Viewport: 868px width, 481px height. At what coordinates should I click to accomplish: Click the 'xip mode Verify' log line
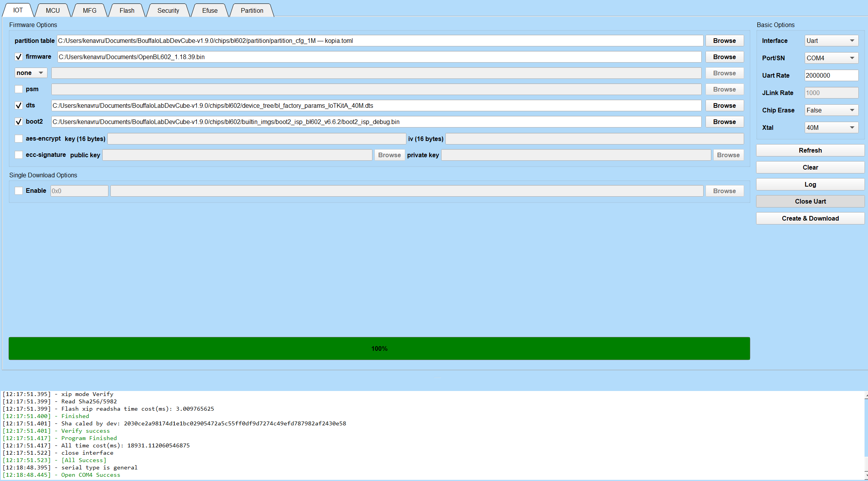[x=58, y=394]
